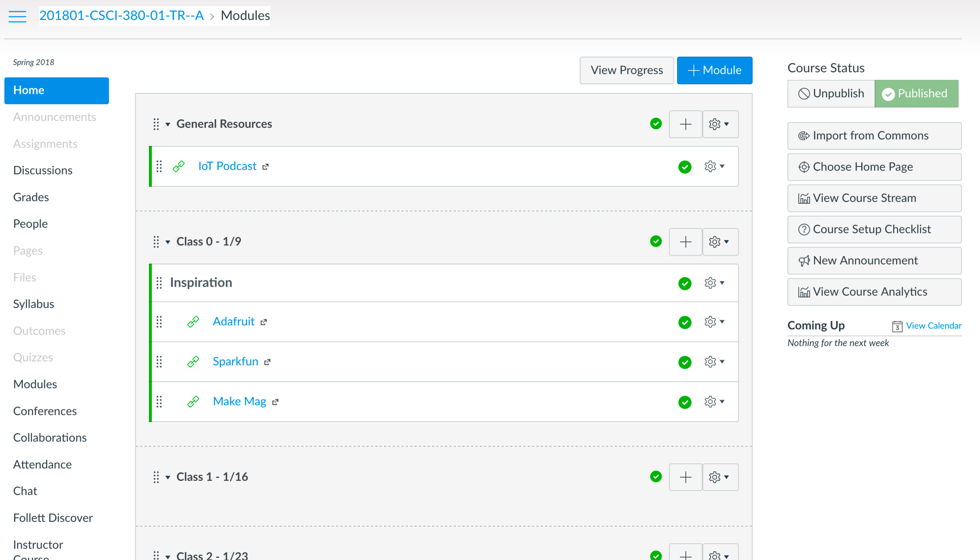Click the View Progress button

pos(626,70)
